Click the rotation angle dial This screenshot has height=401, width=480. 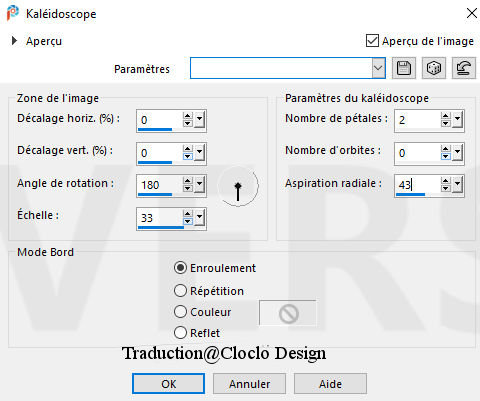(238, 186)
